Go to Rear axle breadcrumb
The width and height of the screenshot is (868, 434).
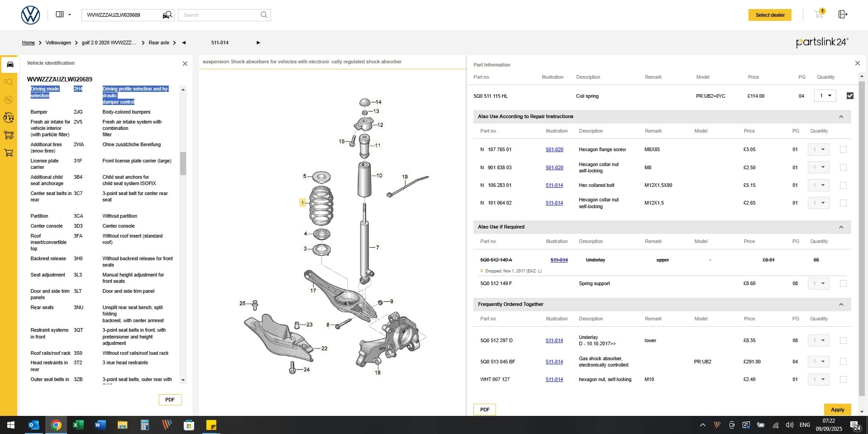click(159, 43)
